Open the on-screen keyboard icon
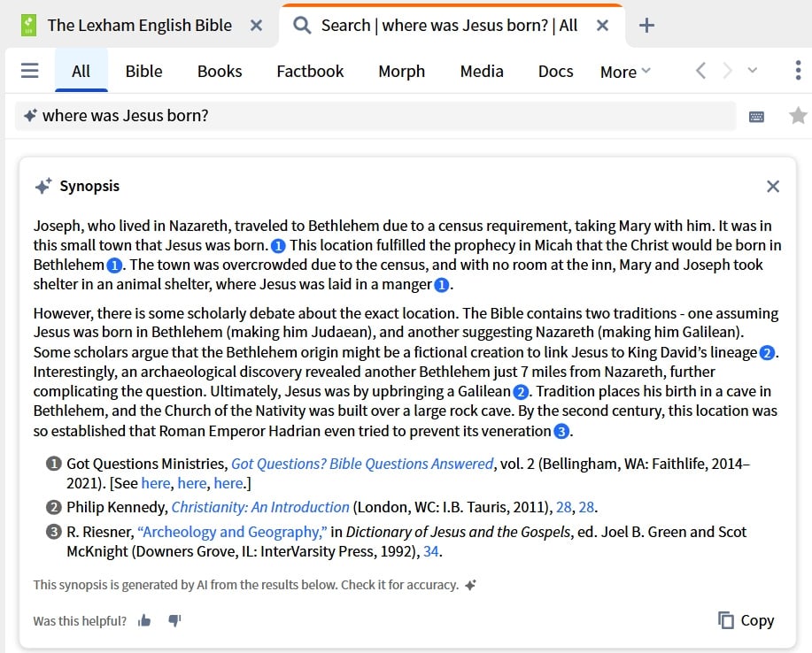 click(x=756, y=117)
